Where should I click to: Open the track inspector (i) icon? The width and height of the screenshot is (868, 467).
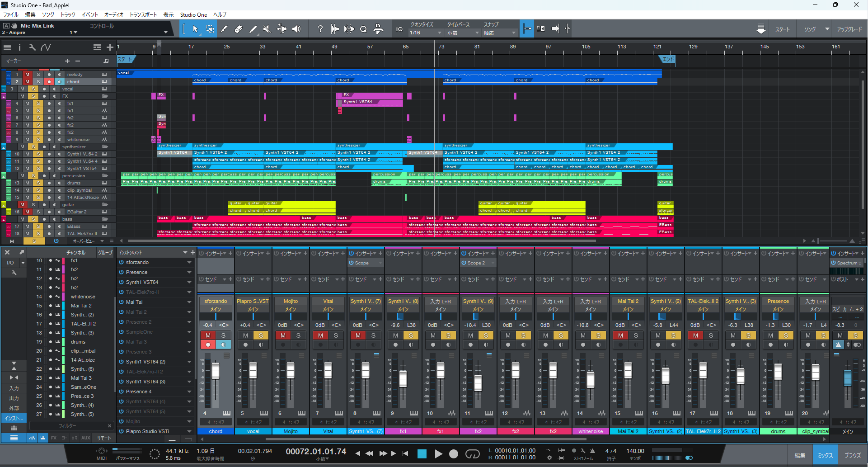[x=19, y=47]
